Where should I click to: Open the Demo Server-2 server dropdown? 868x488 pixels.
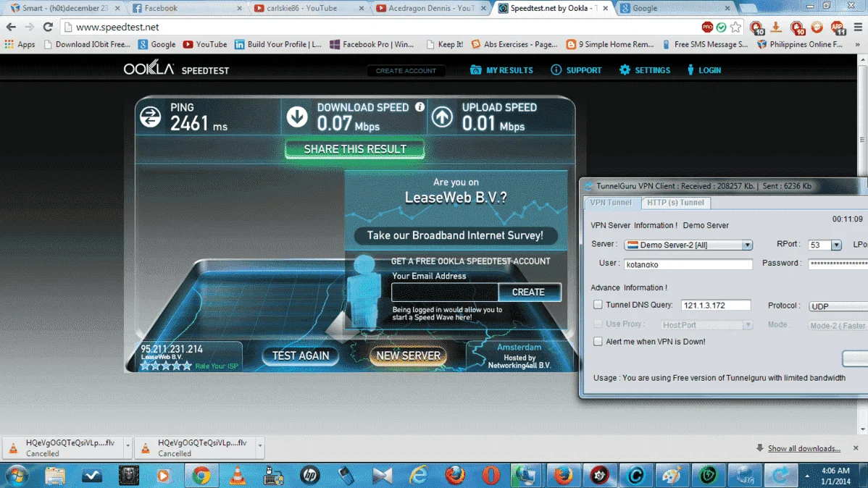pos(747,245)
